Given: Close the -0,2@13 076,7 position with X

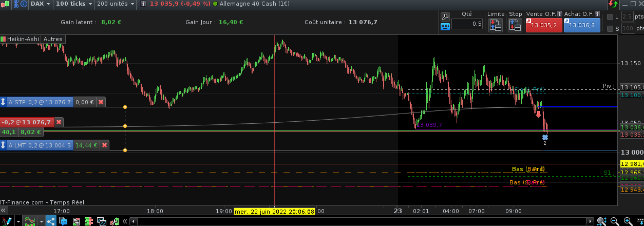Looking at the screenshot, I should (x=59, y=122).
